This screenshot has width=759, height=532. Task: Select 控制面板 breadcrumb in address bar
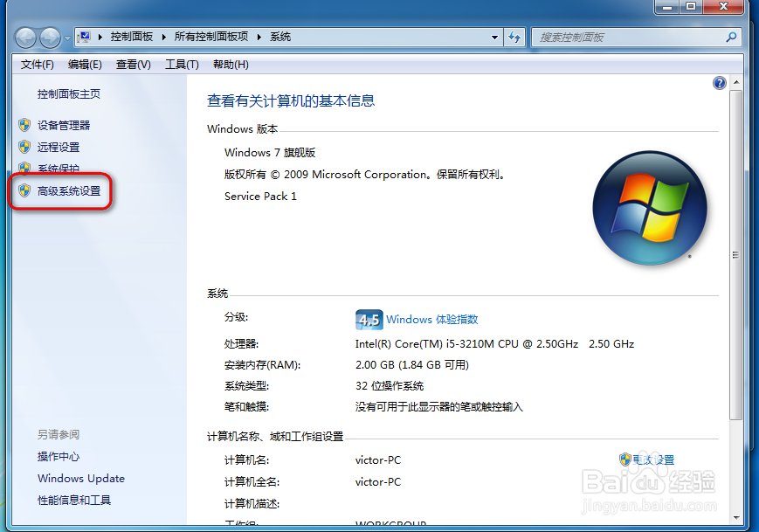132,37
